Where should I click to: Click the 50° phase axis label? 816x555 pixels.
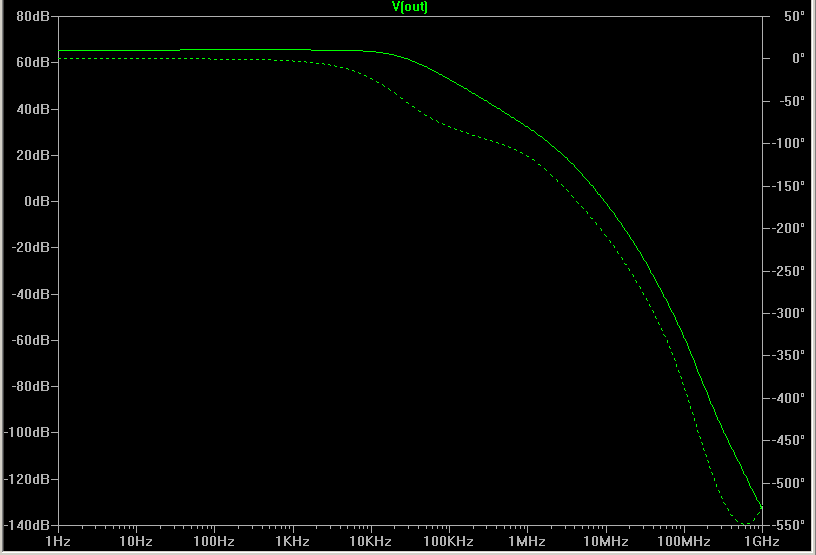tap(795, 16)
